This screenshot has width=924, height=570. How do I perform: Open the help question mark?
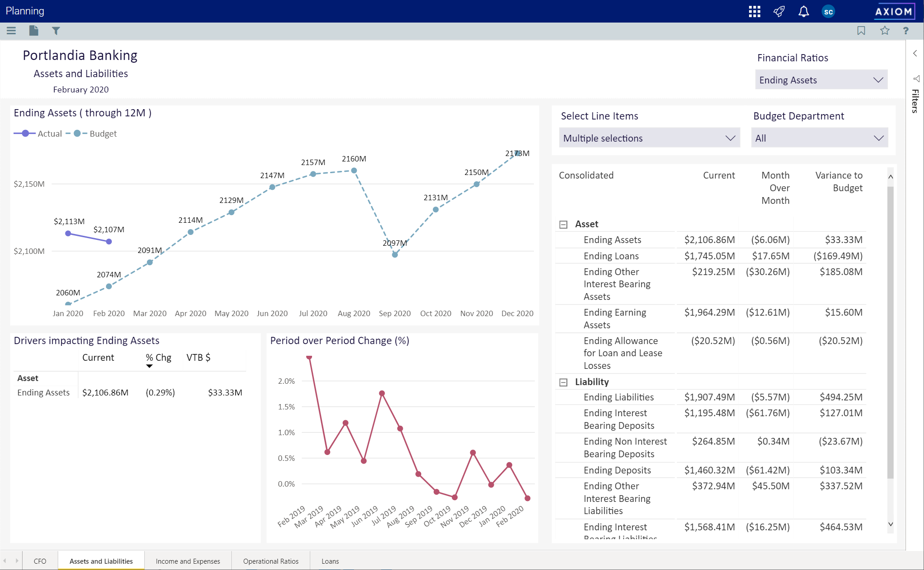906,31
